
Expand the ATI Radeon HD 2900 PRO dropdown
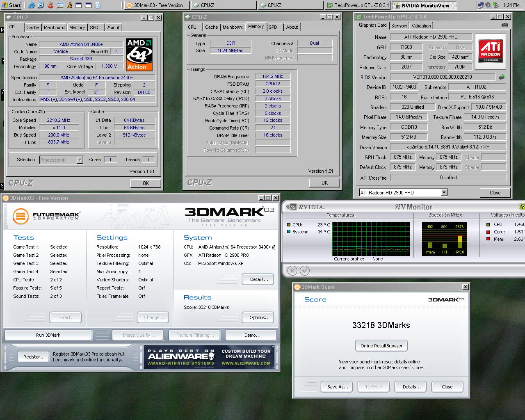pos(444,192)
